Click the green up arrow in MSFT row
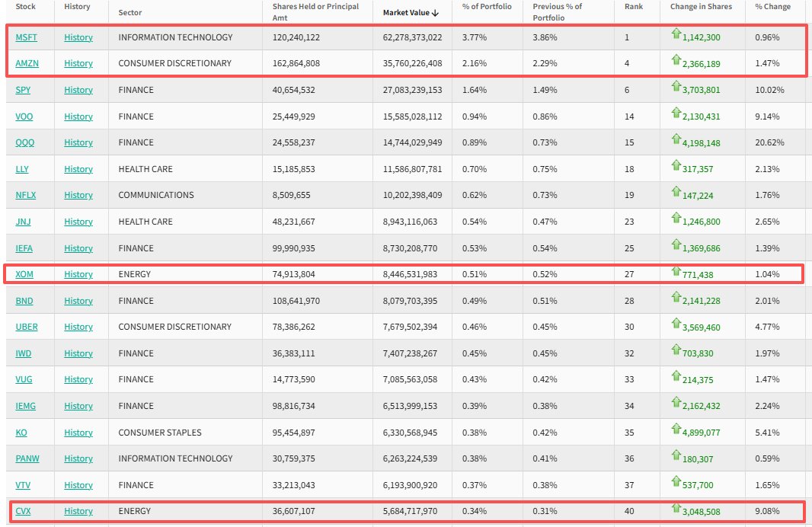 click(x=675, y=34)
